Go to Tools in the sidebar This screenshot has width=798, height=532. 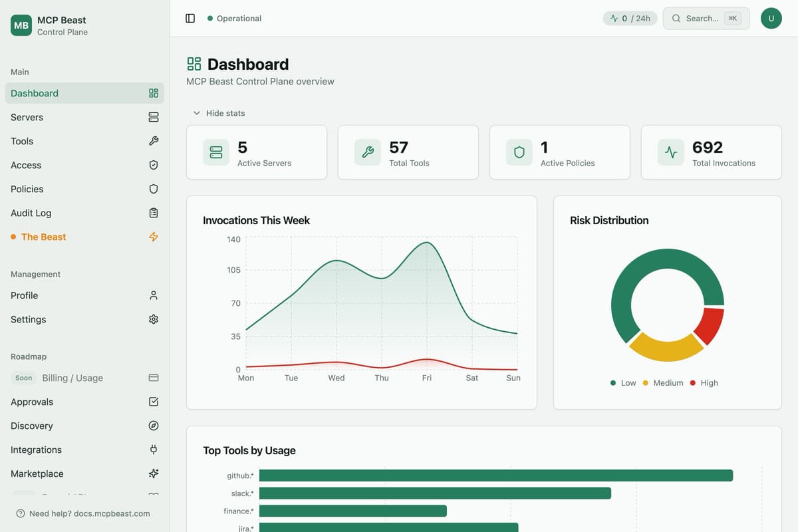[x=84, y=141]
